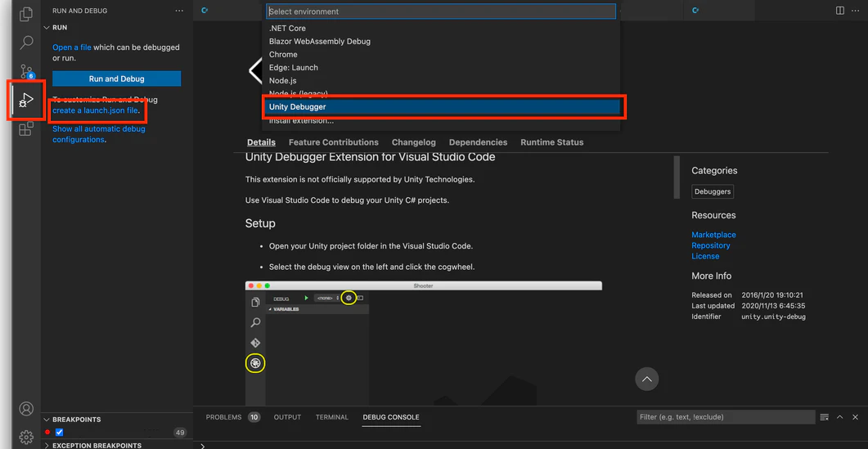Click the red breakpoint dot in Breakpoints list
868x449 pixels.
(x=47, y=433)
